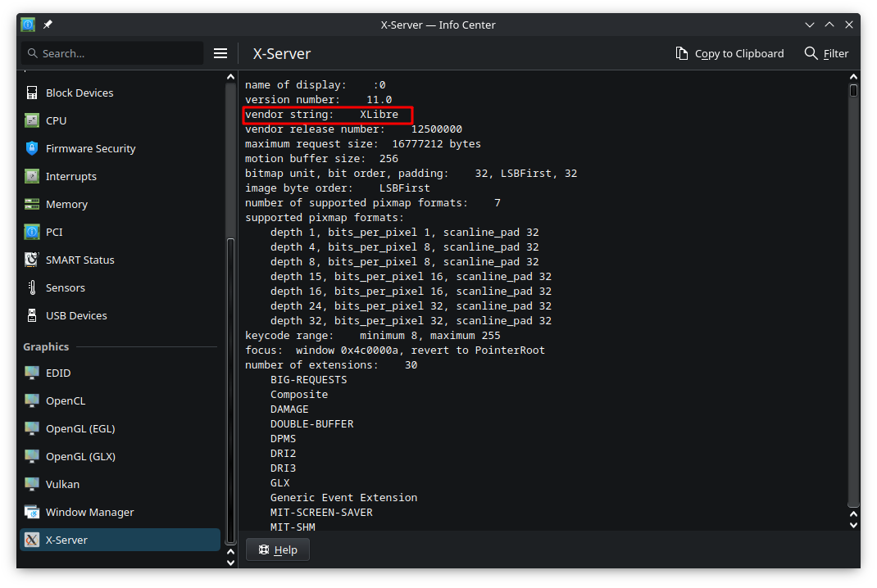Click the 'motion buffer size: 256' line
The width and height of the screenshot is (877, 588).
[321, 159]
